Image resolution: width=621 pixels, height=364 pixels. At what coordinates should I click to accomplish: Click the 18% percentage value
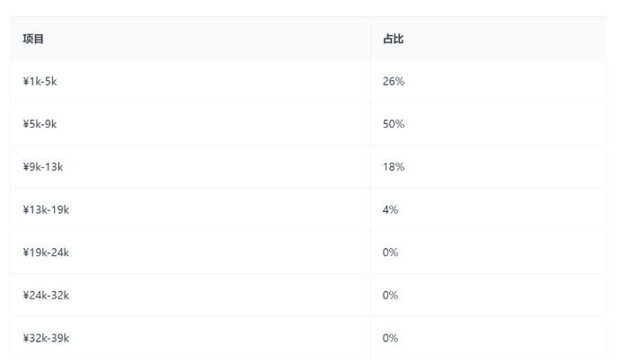click(x=394, y=166)
